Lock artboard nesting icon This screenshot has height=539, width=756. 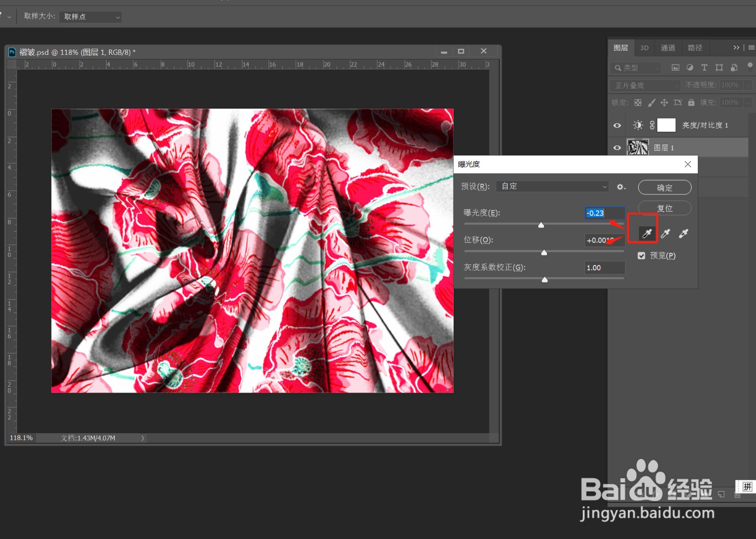coord(678,103)
